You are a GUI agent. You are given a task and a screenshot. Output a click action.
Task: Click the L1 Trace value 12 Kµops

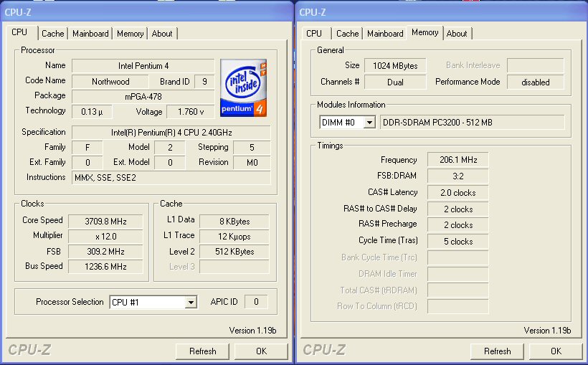tap(234, 237)
